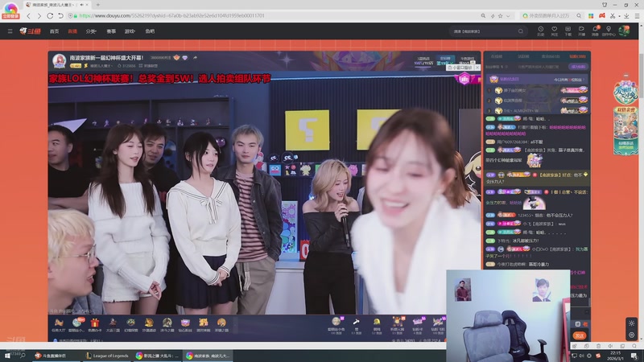Open watch history clock icon
The height and width of the screenshot is (362, 644).
coord(540,31)
